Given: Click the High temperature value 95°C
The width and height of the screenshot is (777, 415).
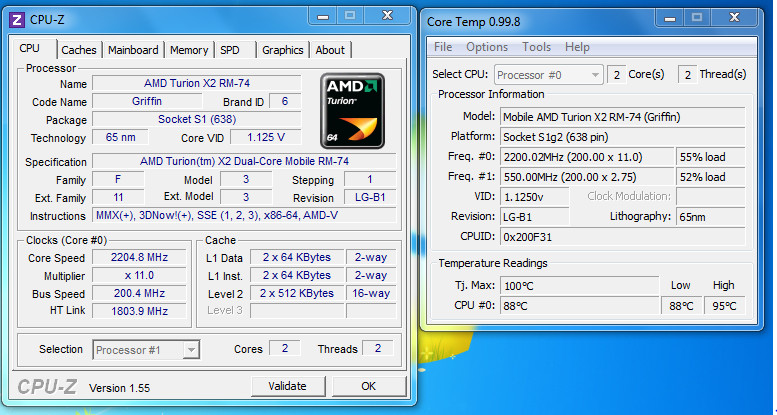Looking at the screenshot, I should coord(724,306).
